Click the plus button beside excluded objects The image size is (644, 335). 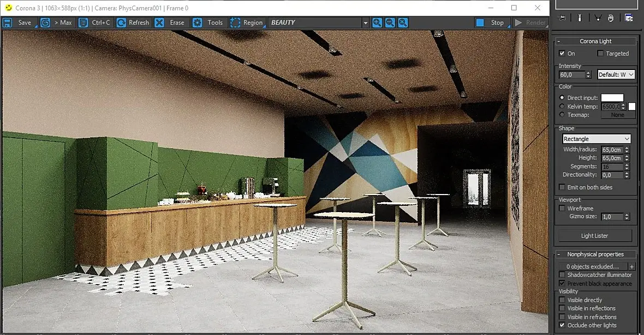click(631, 266)
